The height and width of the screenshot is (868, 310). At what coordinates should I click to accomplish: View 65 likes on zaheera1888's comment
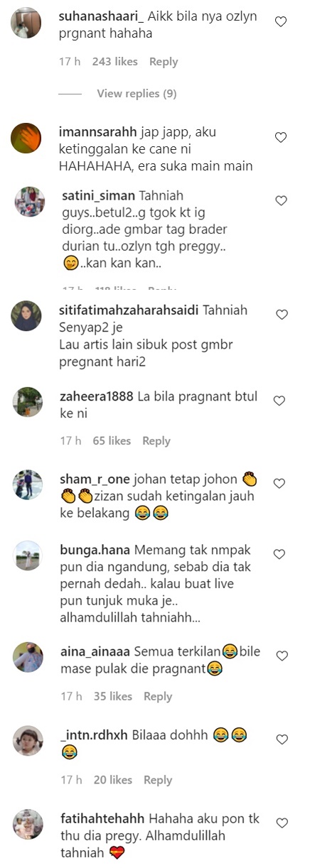pos(112,441)
